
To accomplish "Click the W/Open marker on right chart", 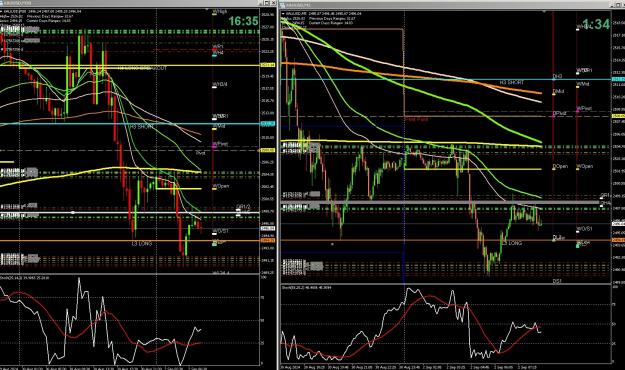I will [584, 166].
